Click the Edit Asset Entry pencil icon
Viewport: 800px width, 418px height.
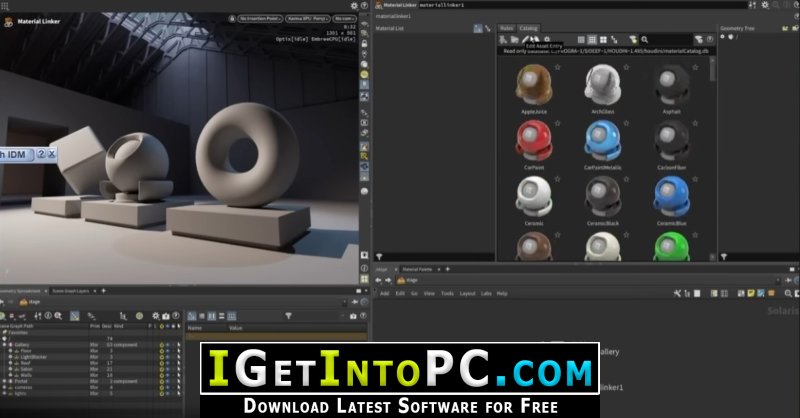point(526,39)
